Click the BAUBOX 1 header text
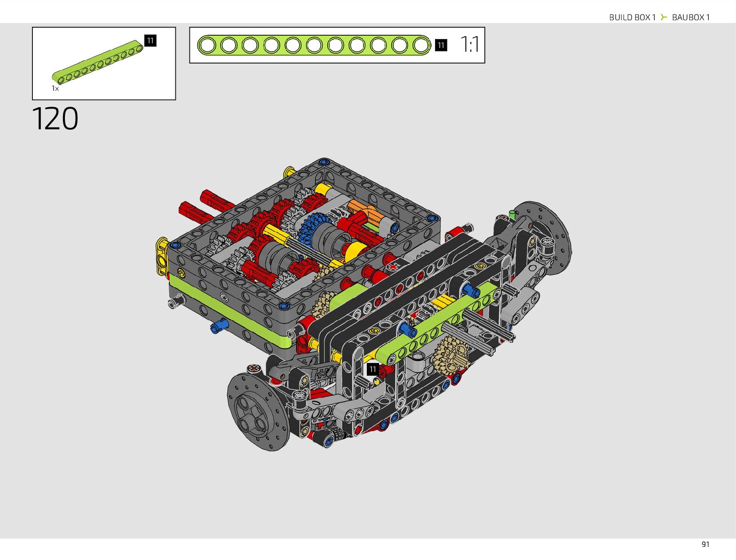This screenshot has height=560, width=736. pos(690,17)
